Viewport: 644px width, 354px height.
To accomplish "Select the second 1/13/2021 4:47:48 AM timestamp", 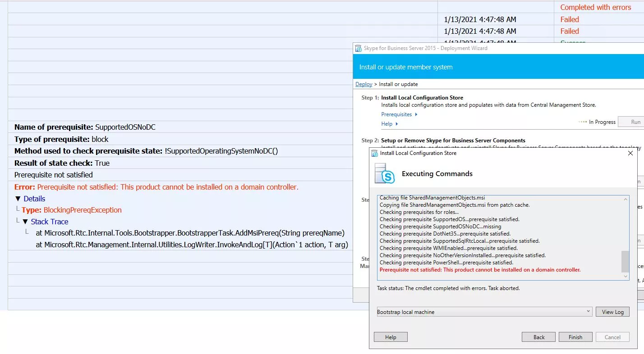I will 480,31.
